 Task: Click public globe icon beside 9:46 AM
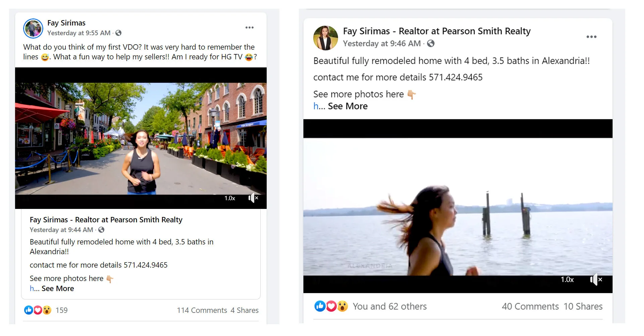(431, 43)
